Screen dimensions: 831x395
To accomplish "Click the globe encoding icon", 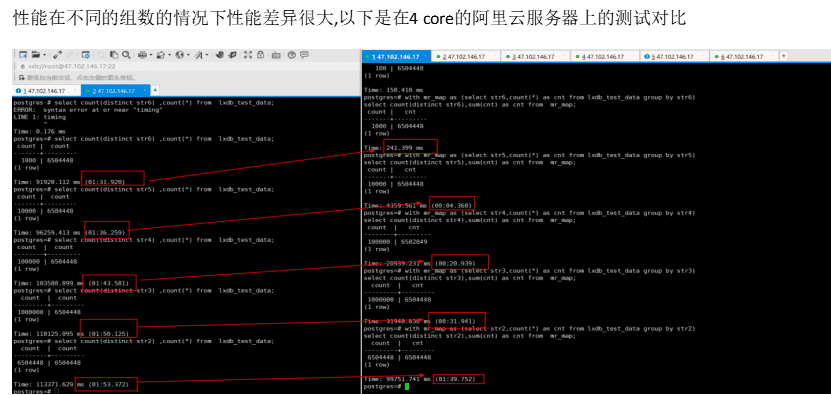I will [x=180, y=55].
